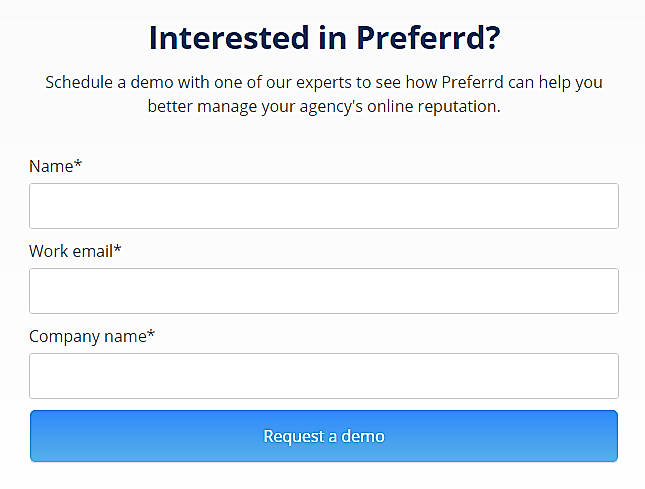Click the question mark ending the heading
Screen dimensions: 645x489
[x=489, y=38]
